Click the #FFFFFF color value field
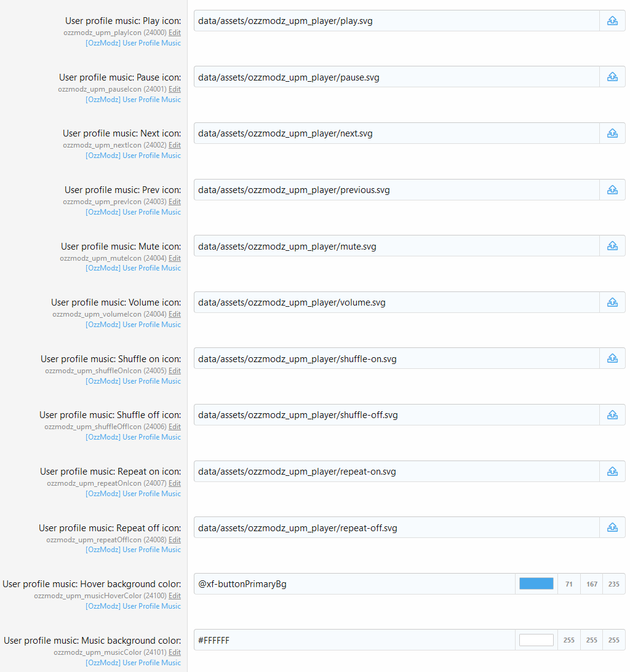This screenshot has height=672, width=630. click(354, 640)
